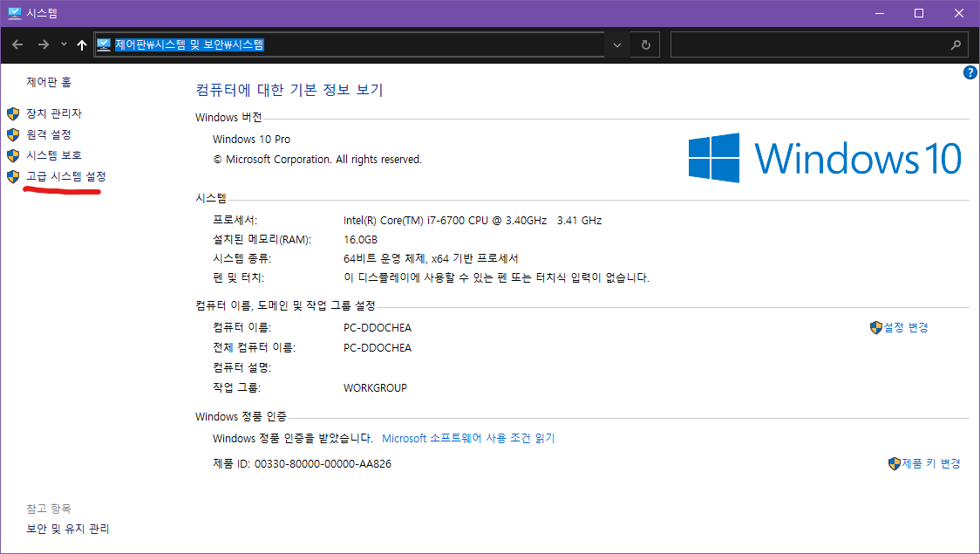Minimize the 시스템 window
The height and width of the screenshot is (554, 980).
pyautogui.click(x=880, y=13)
